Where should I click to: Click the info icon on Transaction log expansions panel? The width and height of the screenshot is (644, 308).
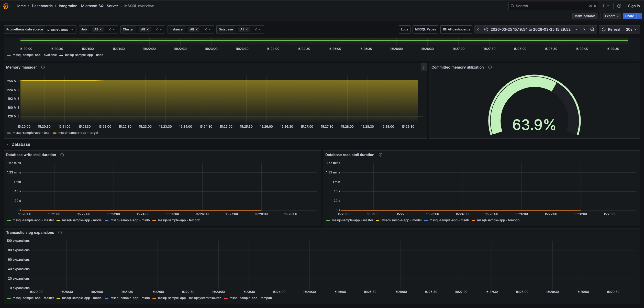point(60,232)
